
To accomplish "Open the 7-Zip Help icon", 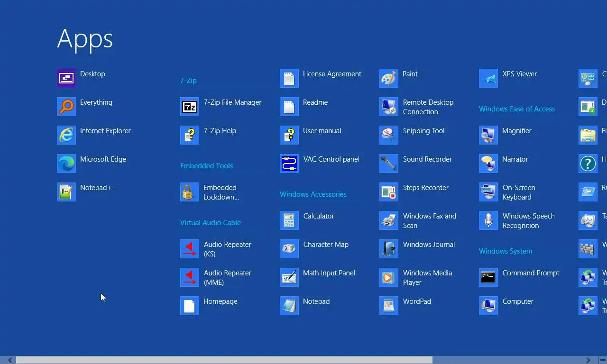I will click(x=190, y=135).
